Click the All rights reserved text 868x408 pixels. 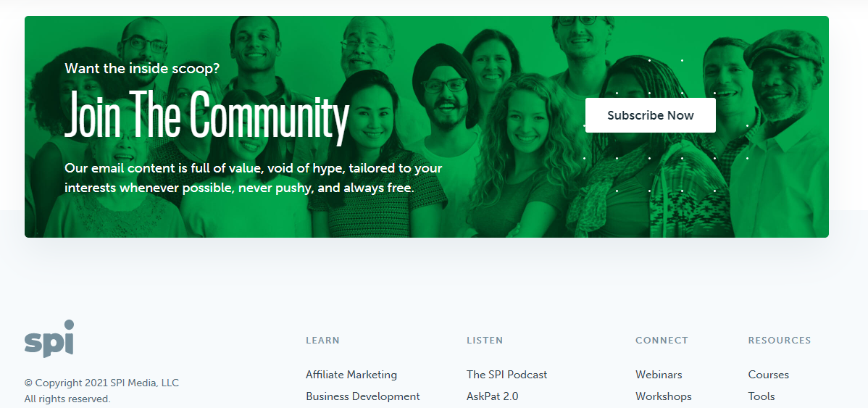[67, 399]
